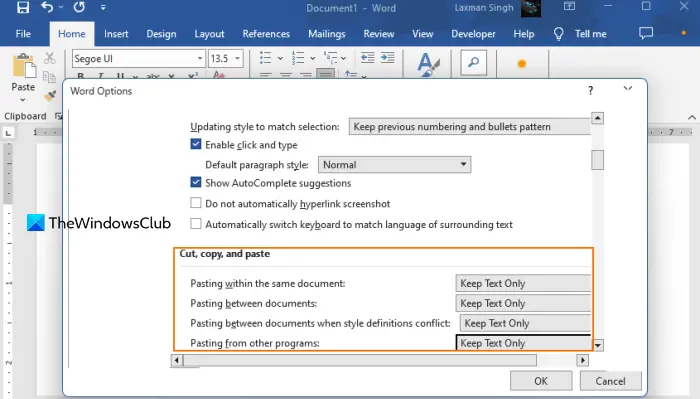
Task: Open Customize Quick Access Toolbar arrow
Action: (103, 8)
